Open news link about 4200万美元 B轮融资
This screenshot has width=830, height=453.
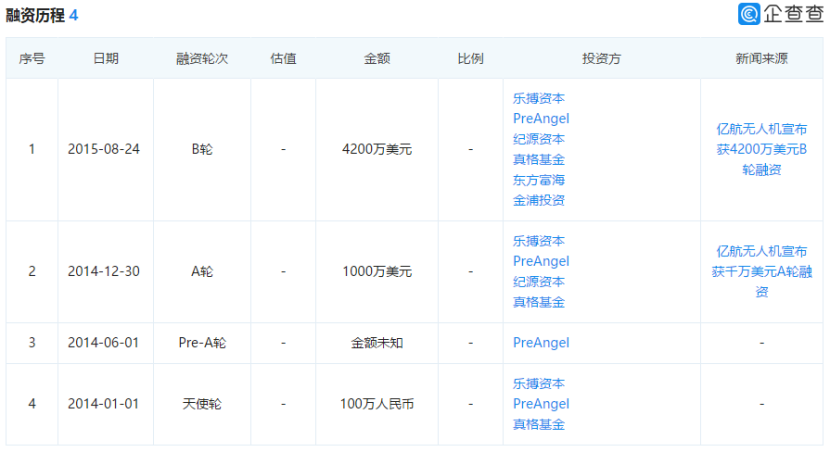tap(761, 149)
